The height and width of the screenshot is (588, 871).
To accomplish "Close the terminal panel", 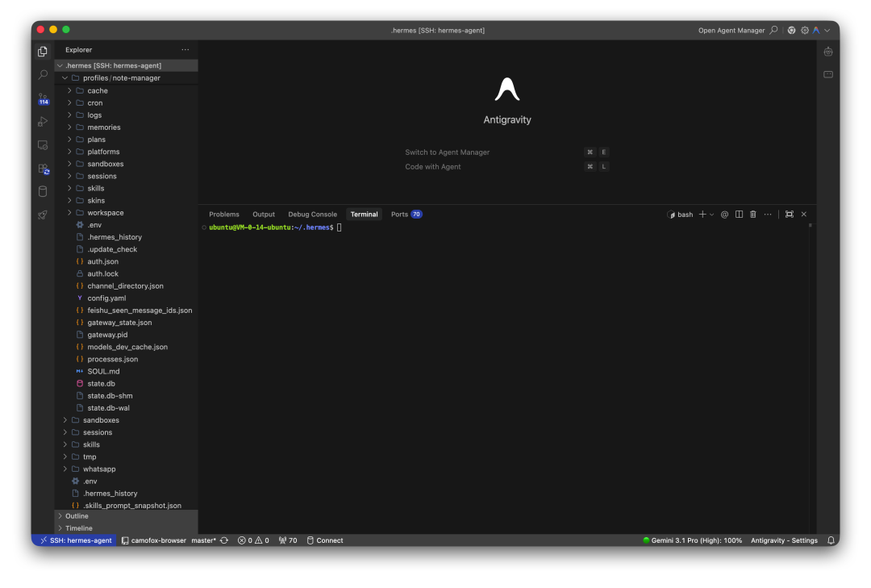I will [804, 214].
